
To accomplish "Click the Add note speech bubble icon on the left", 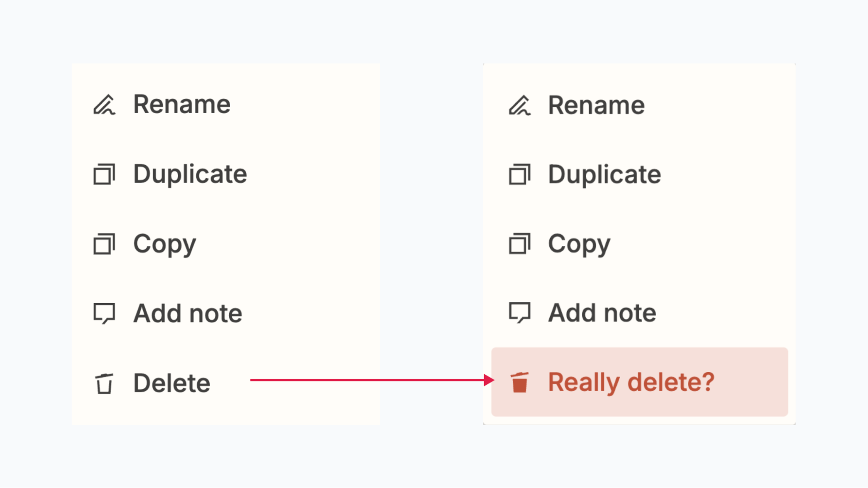I will [x=105, y=313].
